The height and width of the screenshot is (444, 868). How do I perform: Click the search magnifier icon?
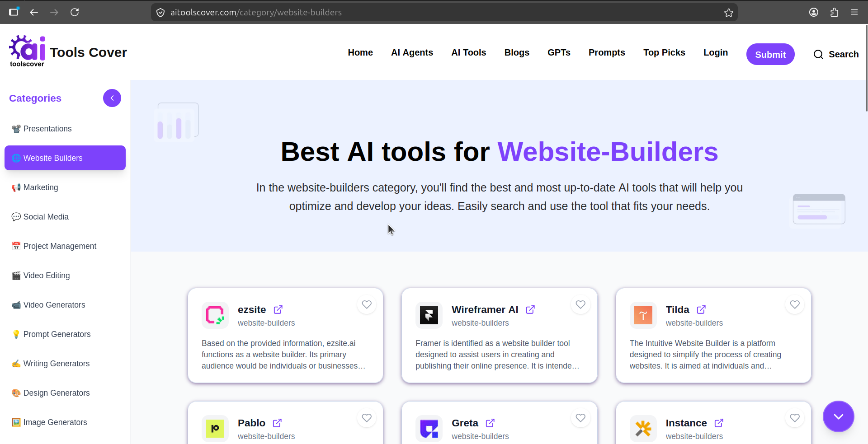click(x=818, y=55)
